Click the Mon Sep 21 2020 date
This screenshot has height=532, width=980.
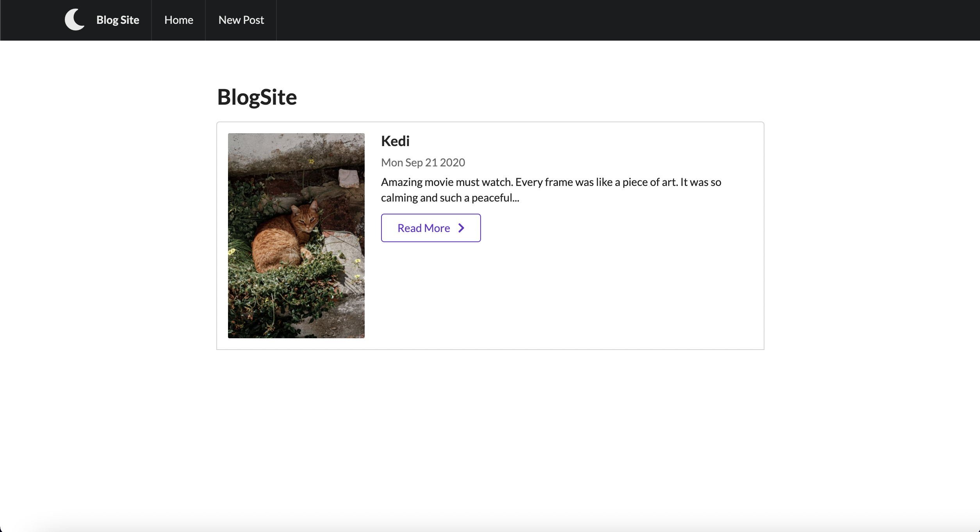(423, 162)
